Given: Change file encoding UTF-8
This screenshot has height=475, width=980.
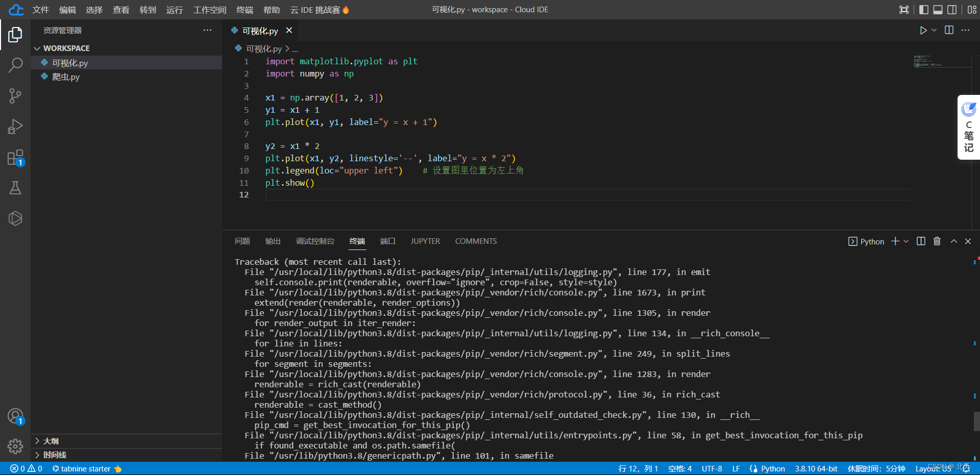Looking at the screenshot, I should [x=712, y=468].
